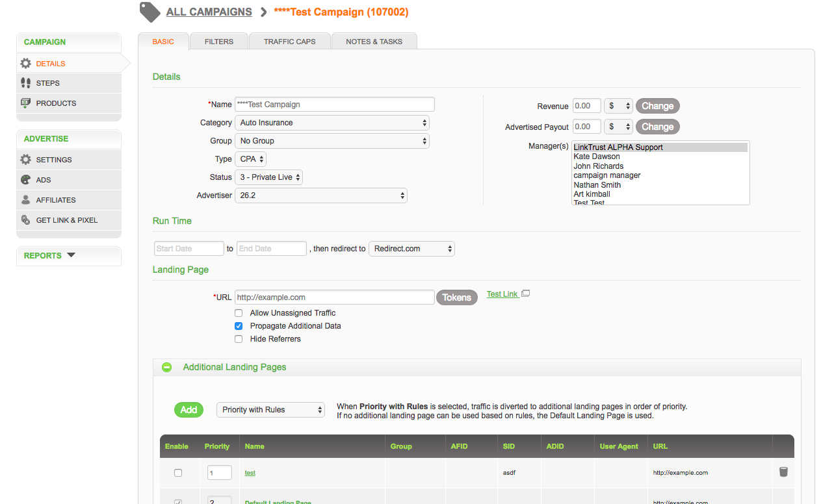Click the tag icon beside All Campaigns

click(150, 12)
